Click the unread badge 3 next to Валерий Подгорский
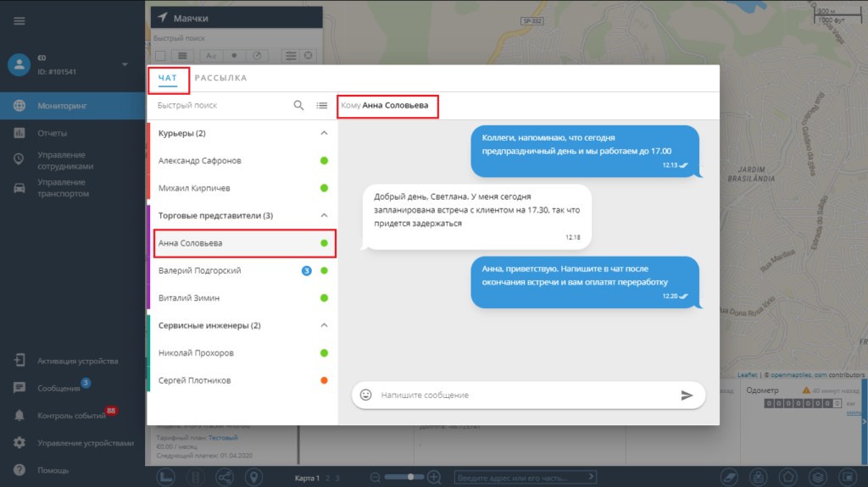 pos(306,271)
